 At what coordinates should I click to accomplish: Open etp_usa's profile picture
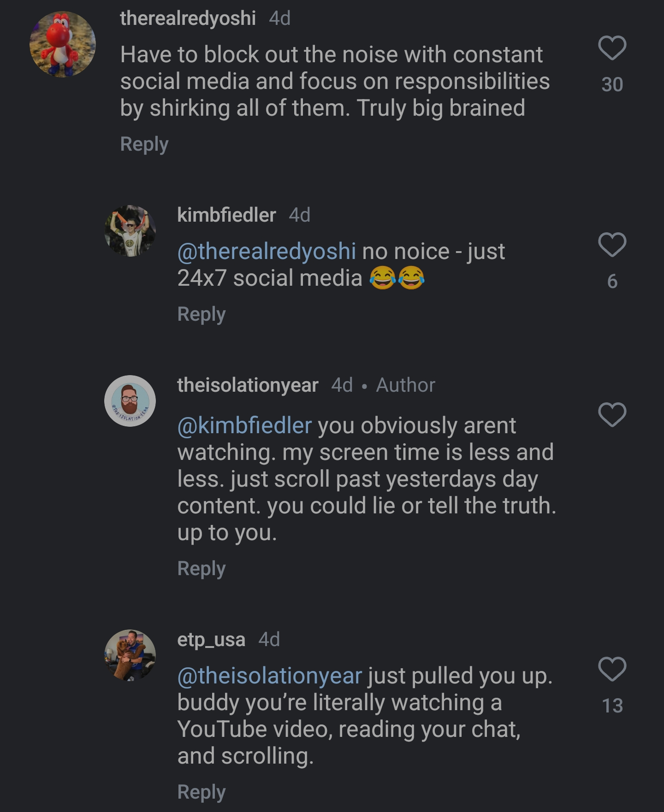point(130,655)
